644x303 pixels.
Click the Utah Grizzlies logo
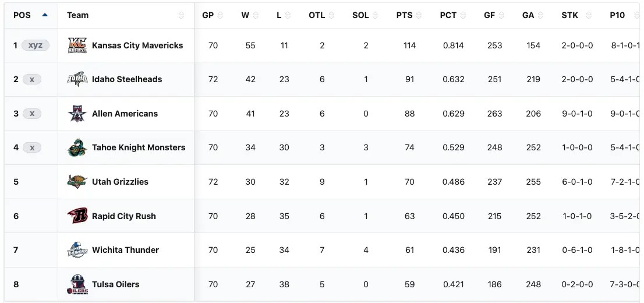coord(77,182)
